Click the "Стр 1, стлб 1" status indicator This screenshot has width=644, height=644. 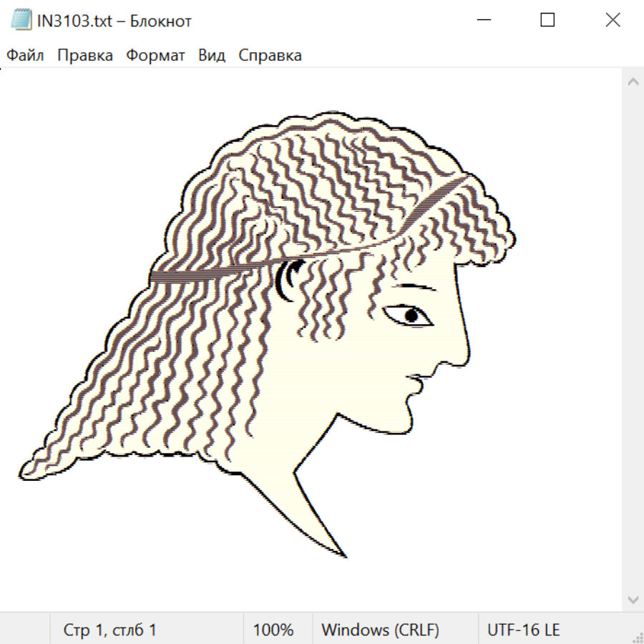point(110,630)
